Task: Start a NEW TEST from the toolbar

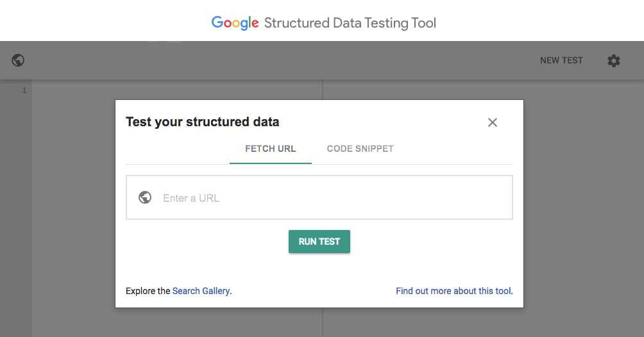Action: 561,60
